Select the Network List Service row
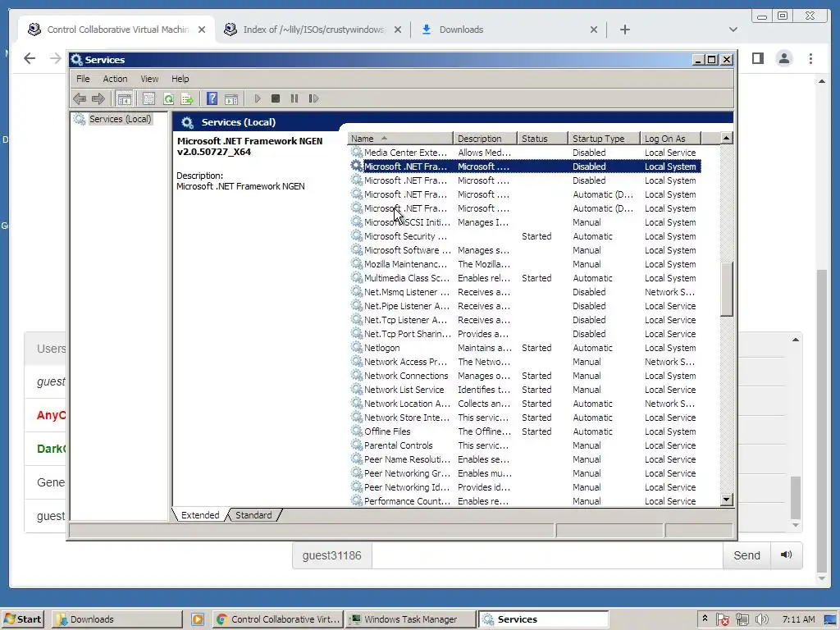The height and width of the screenshot is (630, 840). 525,390
